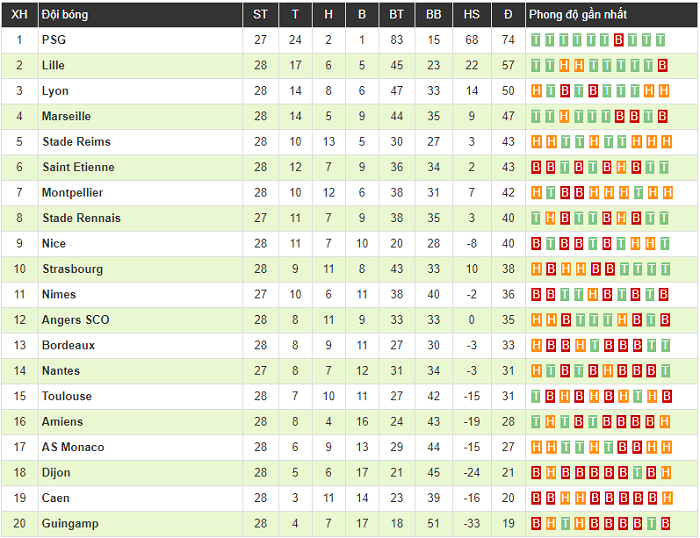Click PSG's red B form badge
Screen dimensions: 700x538
tap(620, 40)
